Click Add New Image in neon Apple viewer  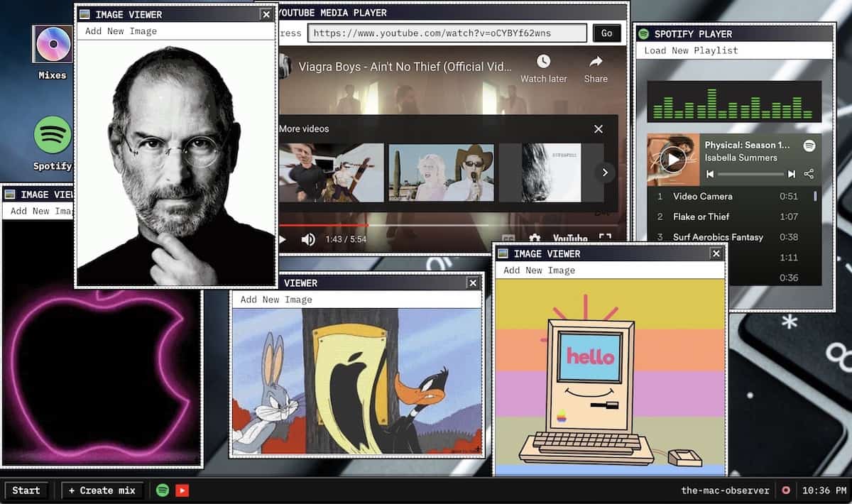41,211
